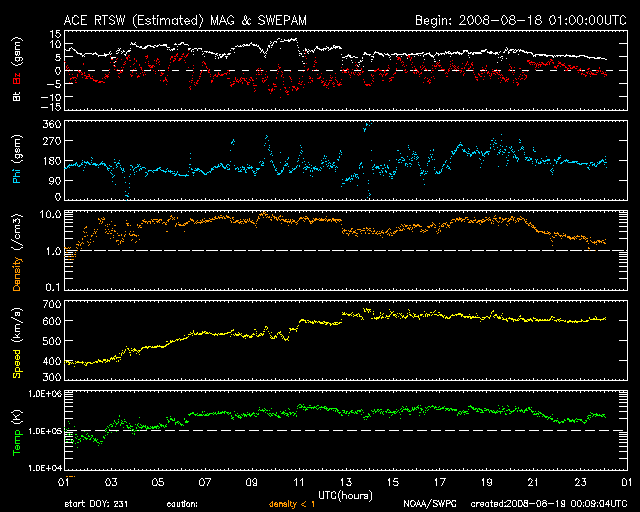Click the '400' tick on the Speed axis
The width and height of the screenshot is (640, 512).
coord(52,361)
